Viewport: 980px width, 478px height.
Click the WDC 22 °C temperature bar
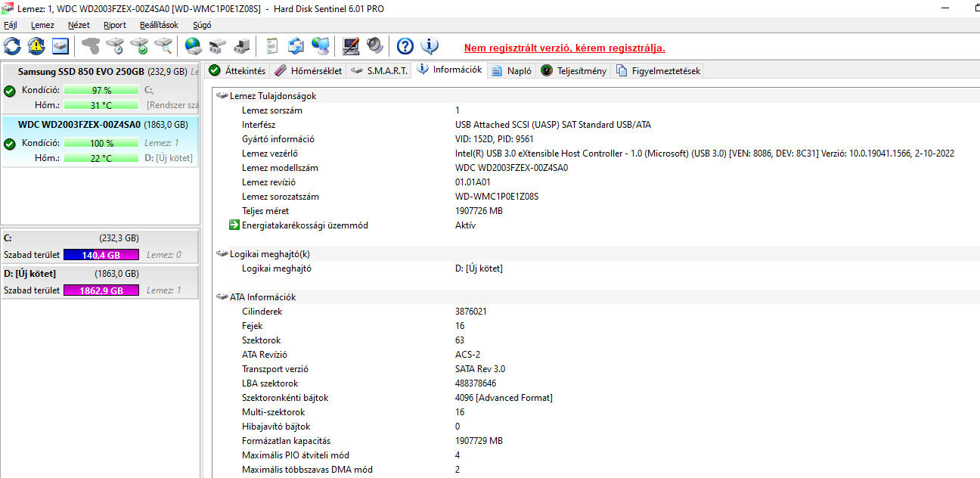[101, 158]
